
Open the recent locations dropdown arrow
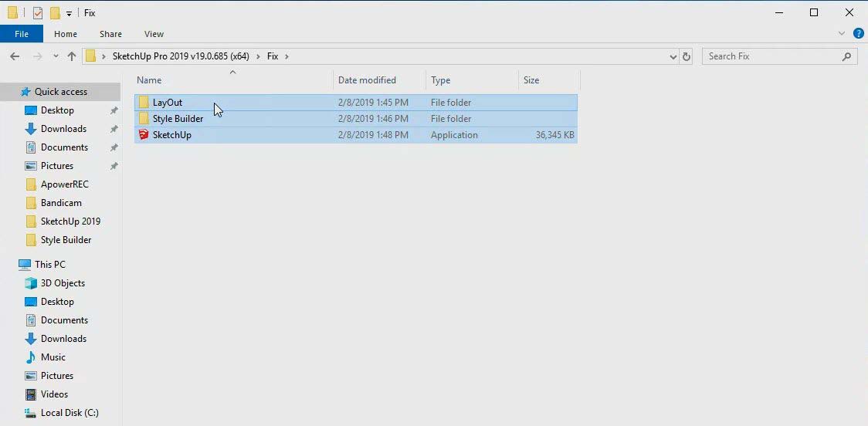(56, 56)
